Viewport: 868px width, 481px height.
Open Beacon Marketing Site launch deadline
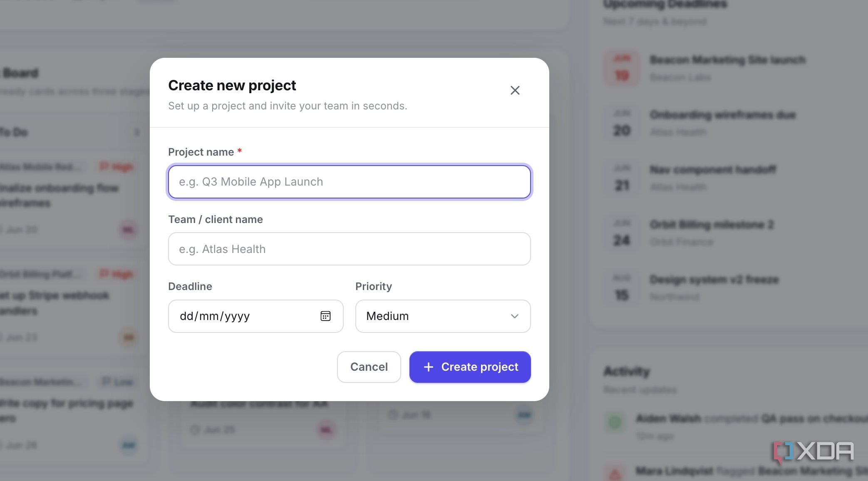(727, 60)
